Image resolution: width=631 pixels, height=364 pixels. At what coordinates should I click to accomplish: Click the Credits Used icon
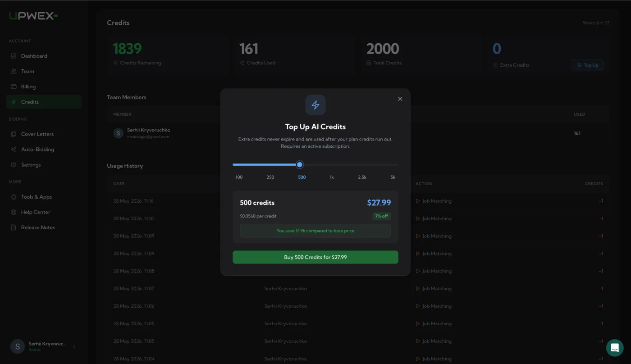point(242,63)
